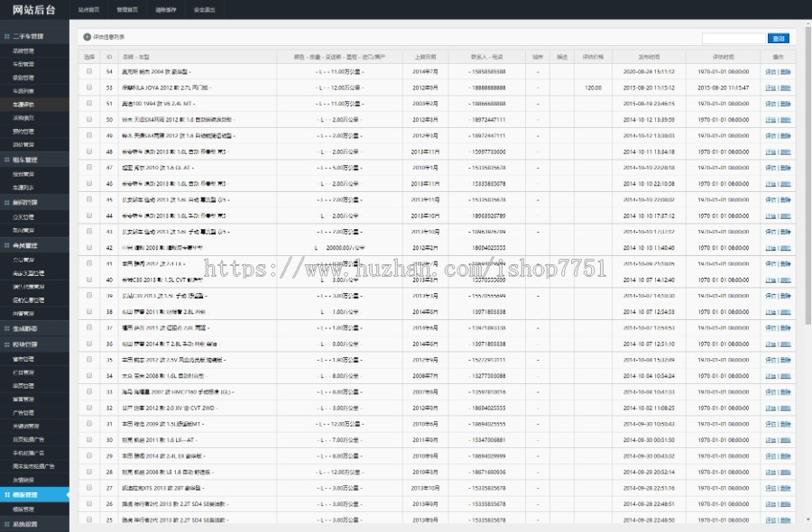Expand the 会员管理 sidebar section
The width and height of the screenshot is (812, 532).
tap(34, 245)
